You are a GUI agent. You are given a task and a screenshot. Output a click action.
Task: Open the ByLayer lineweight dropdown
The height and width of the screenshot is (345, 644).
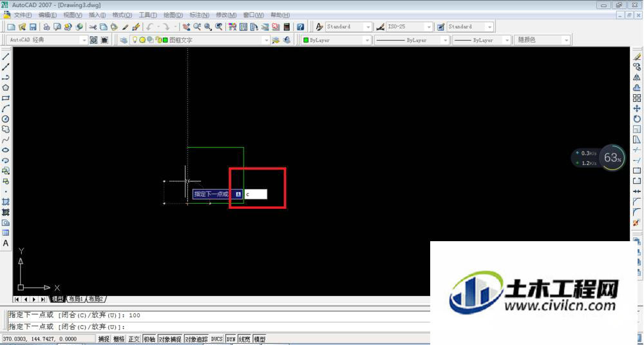tap(481, 40)
